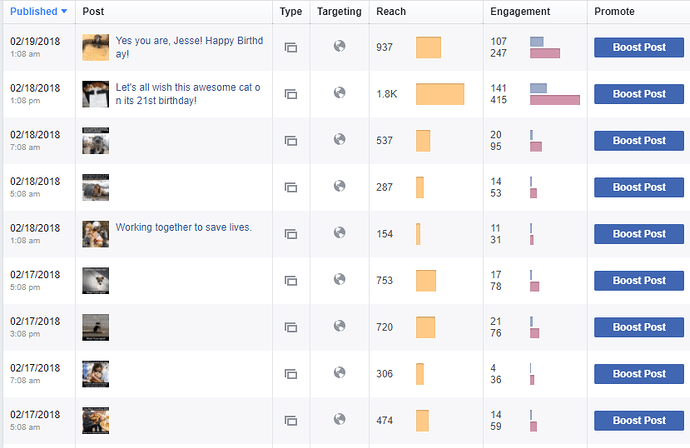Click post type icon in 02/18 7:08 am row
690x448 pixels.
(291, 141)
